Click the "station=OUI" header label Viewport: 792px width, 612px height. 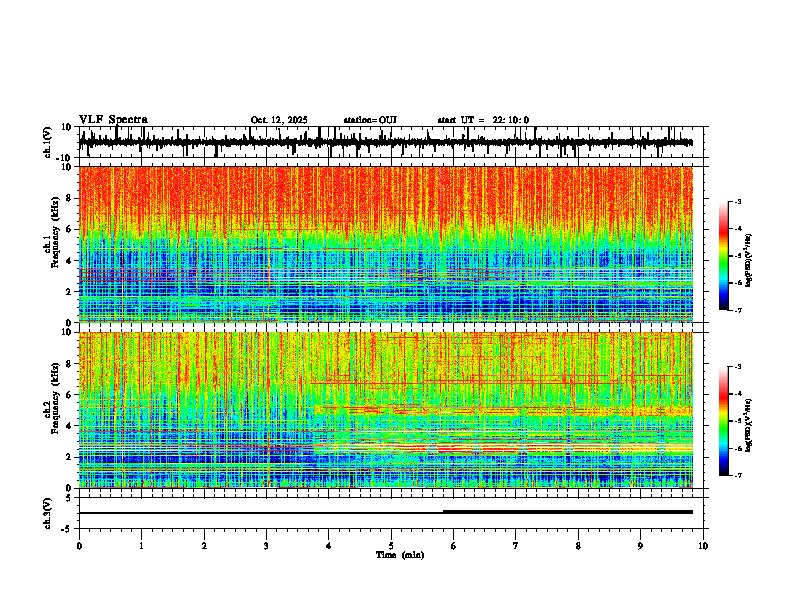pos(370,120)
